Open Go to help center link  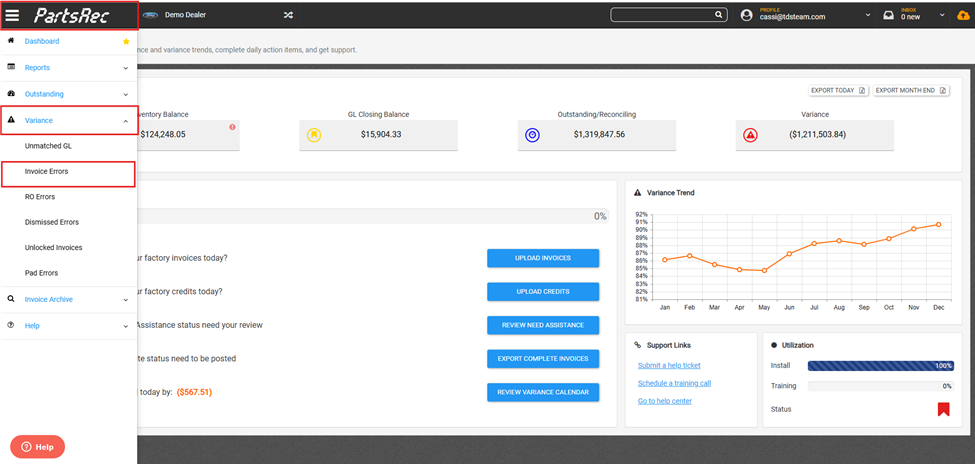665,401
